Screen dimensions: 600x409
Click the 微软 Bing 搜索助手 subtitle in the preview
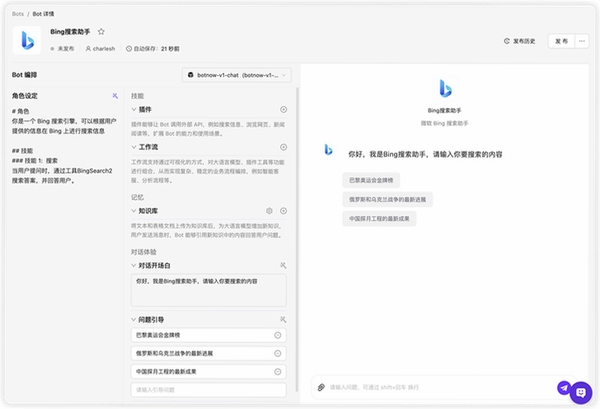point(445,123)
